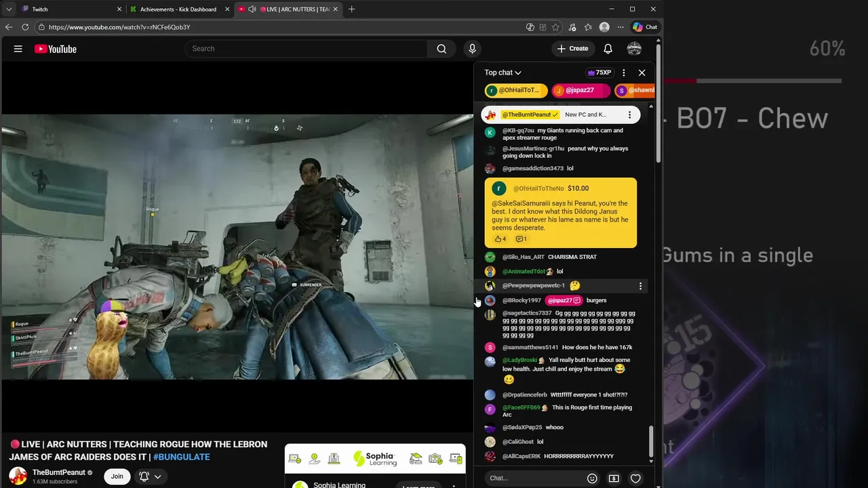Open the #BUNGULATE hashtag link
The width and height of the screenshot is (868, 488).
181,457
